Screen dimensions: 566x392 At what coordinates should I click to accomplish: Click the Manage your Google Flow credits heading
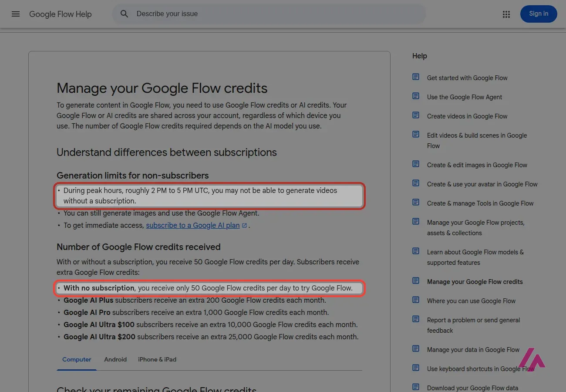tap(162, 88)
